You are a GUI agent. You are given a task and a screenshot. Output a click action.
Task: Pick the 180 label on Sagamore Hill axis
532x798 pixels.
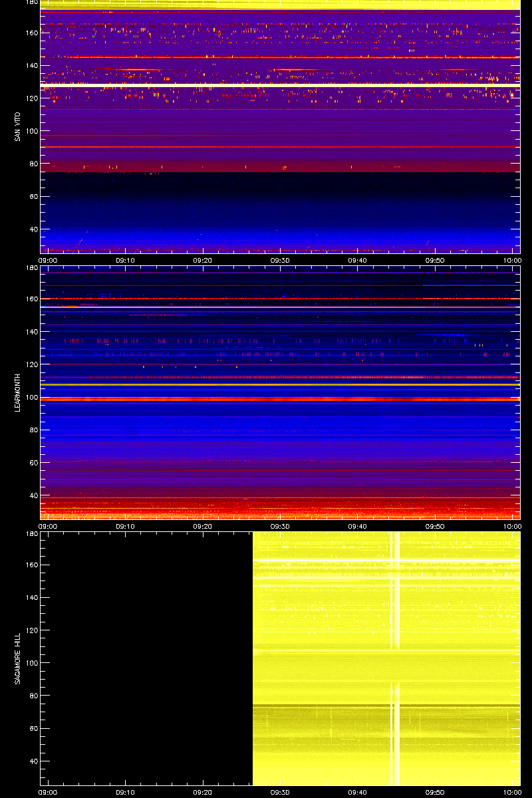(31, 534)
